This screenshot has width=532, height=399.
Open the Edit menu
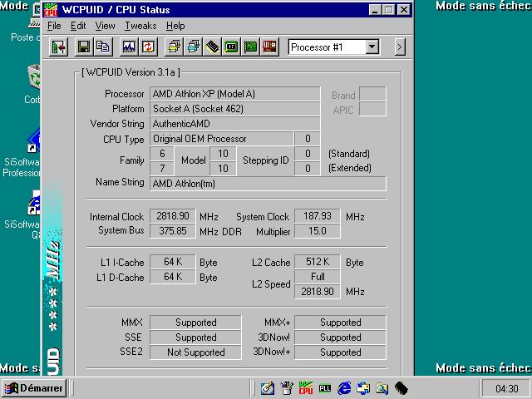[78, 26]
